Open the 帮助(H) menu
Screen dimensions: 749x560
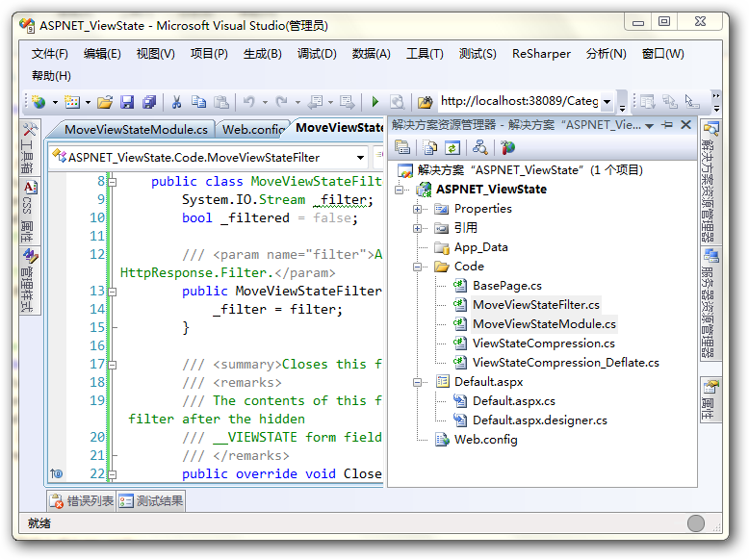(x=52, y=76)
